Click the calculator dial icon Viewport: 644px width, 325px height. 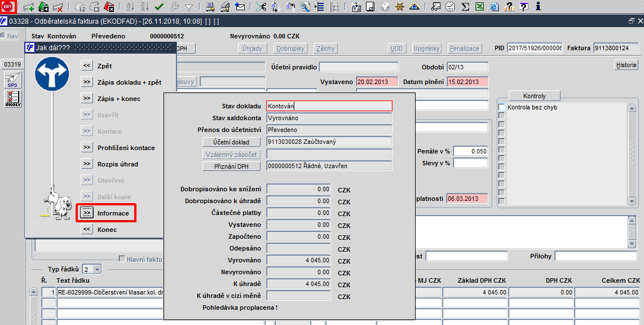pos(451,7)
